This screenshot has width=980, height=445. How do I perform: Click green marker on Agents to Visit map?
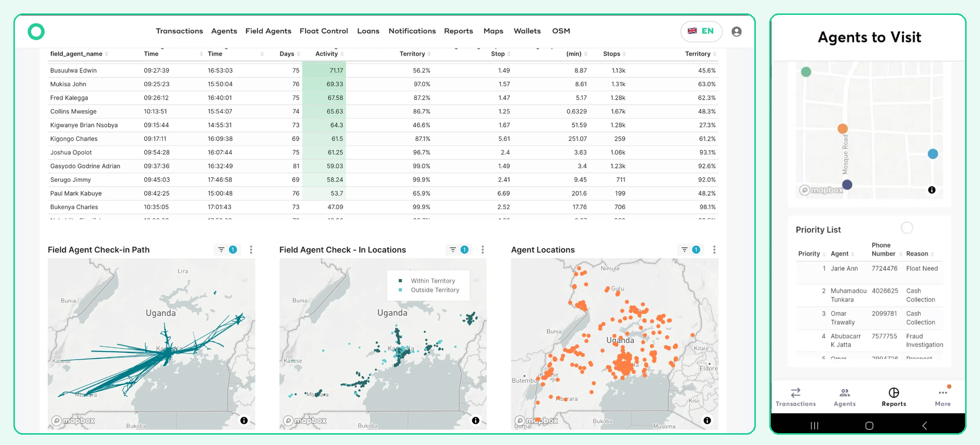(806, 72)
